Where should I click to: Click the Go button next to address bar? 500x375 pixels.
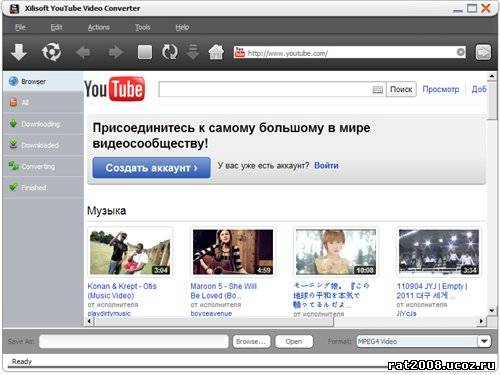pyautogui.click(x=483, y=52)
